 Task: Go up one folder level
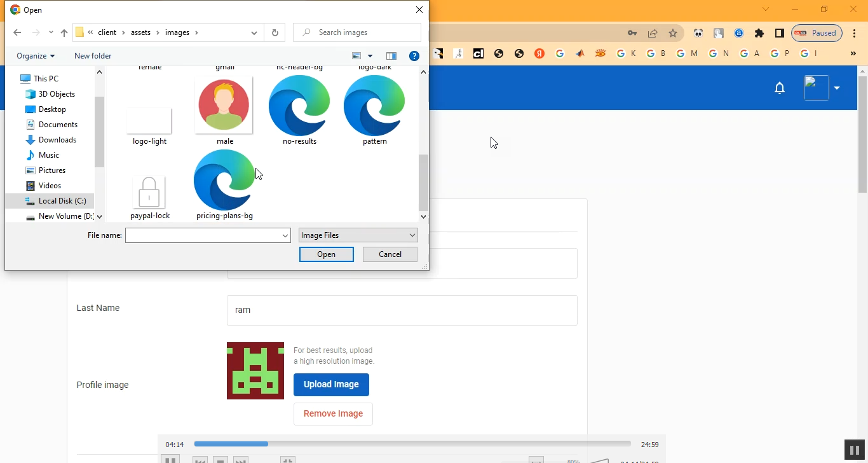64,32
